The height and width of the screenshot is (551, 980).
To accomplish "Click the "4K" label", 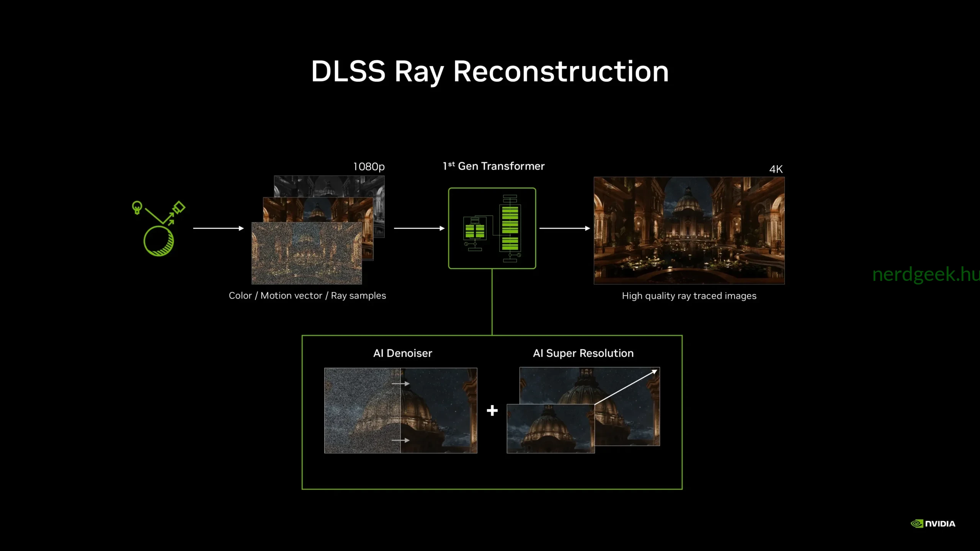I will (x=776, y=169).
